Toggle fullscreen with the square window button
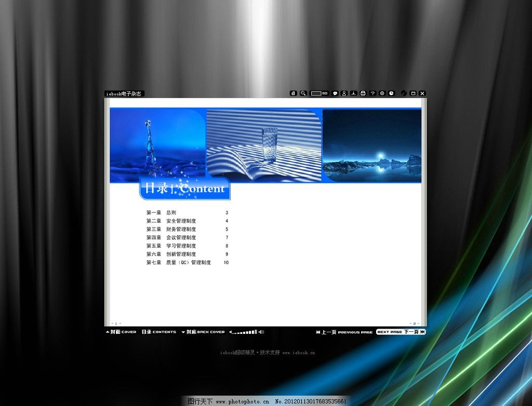532x406 pixels. click(x=413, y=93)
